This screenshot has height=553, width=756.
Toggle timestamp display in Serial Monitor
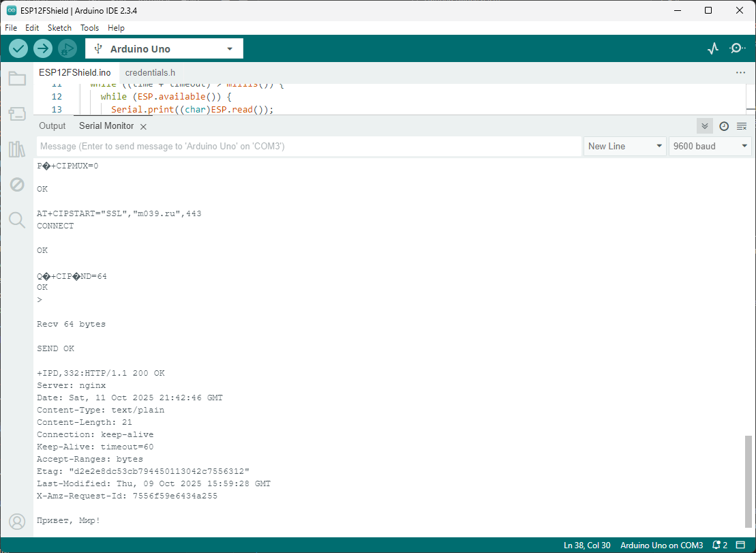(724, 126)
